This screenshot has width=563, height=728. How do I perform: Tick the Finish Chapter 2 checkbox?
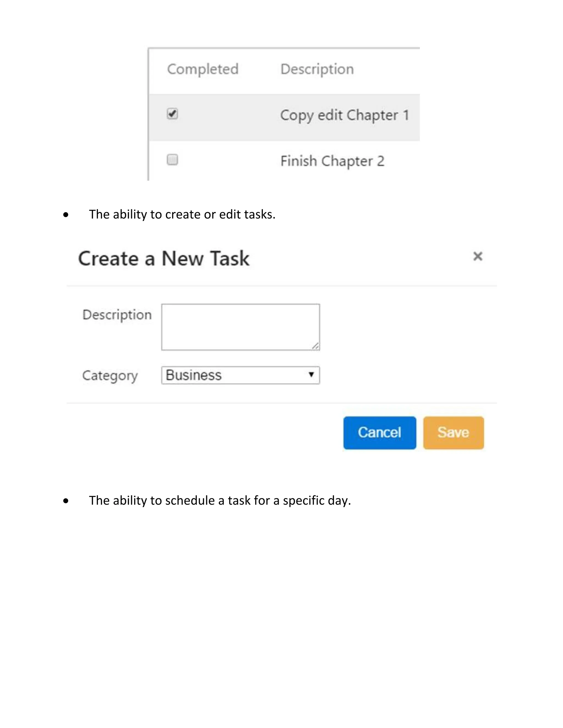click(x=172, y=160)
